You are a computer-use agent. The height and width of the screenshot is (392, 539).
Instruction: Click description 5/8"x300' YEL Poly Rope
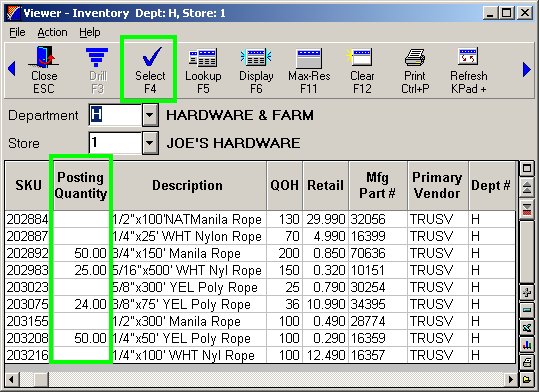[185, 287]
